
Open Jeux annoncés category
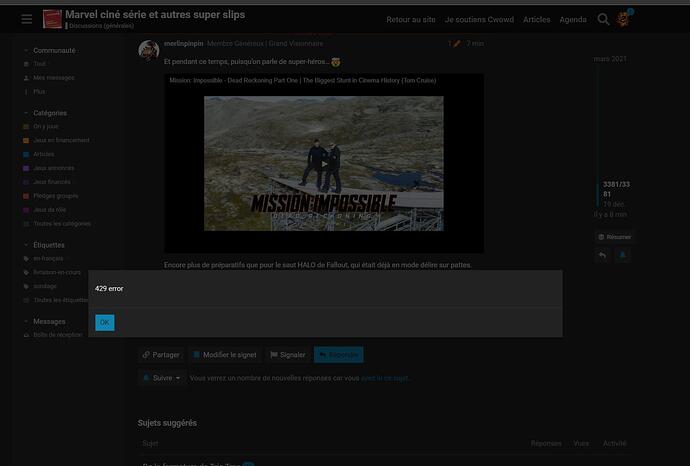click(49, 168)
